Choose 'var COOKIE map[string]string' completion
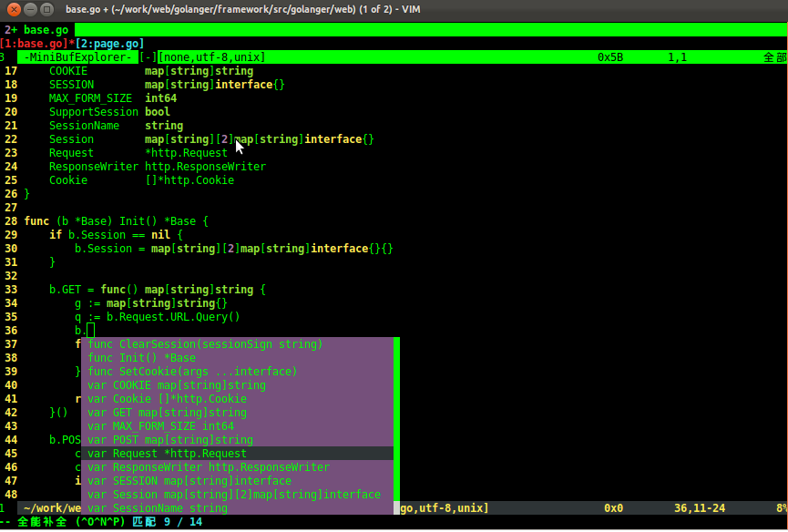 coord(177,385)
